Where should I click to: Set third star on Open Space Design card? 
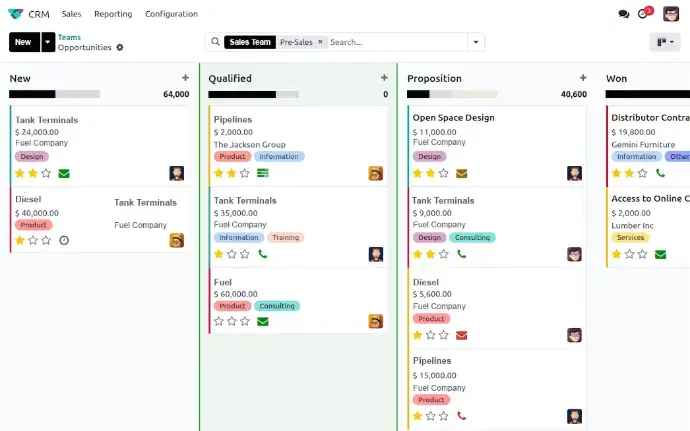(444, 173)
